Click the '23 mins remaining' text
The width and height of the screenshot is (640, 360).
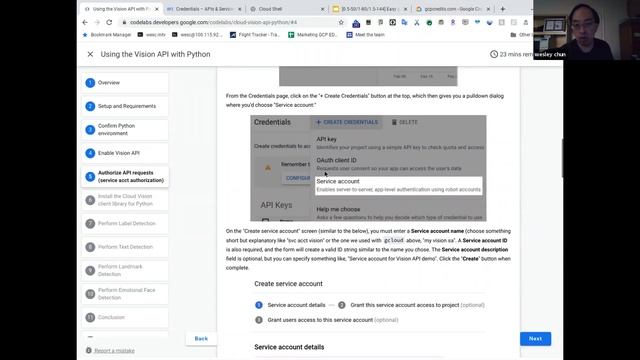tap(516, 54)
